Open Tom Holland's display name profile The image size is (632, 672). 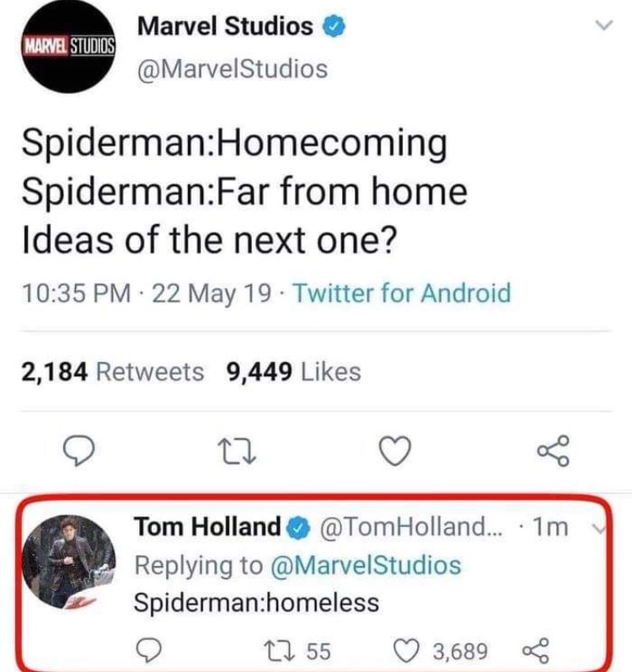pos(206,527)
